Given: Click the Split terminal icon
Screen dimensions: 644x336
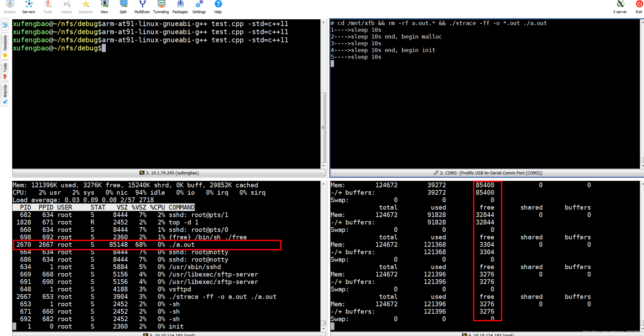Looking at the screenshot, I should tap(123, 7).
